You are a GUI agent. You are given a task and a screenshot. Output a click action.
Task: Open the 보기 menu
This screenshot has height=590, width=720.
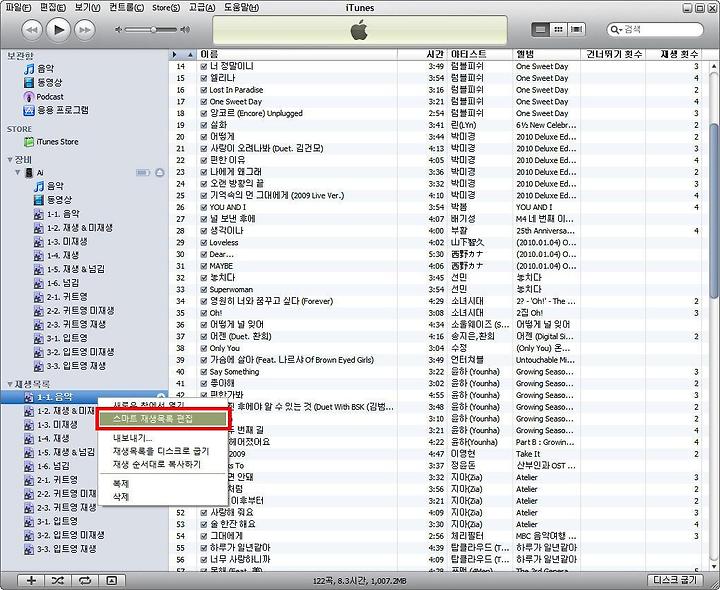[87, 7]
